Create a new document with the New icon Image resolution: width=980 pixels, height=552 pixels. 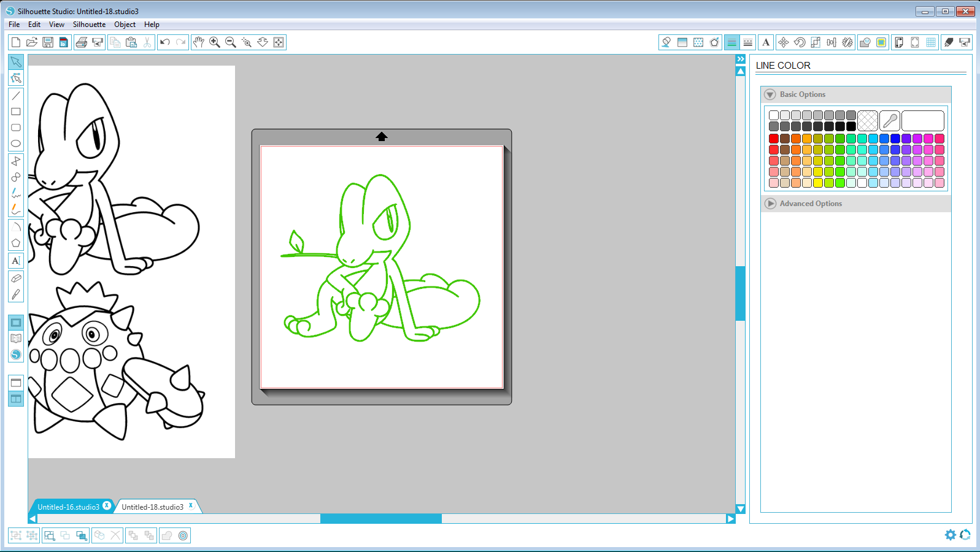pos(16,42)
